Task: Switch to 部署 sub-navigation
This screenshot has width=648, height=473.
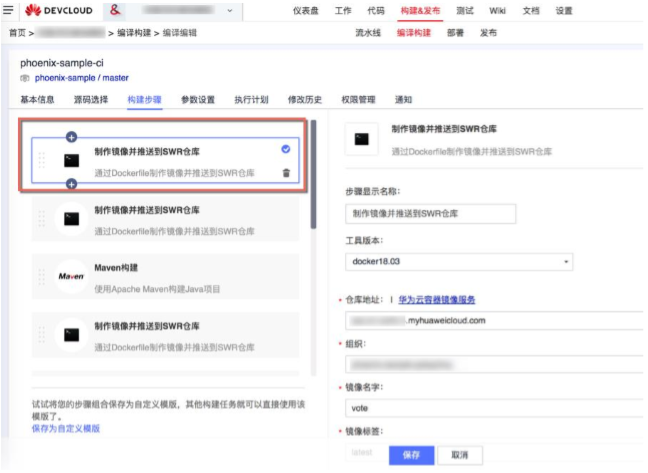Action: [455, 33]
